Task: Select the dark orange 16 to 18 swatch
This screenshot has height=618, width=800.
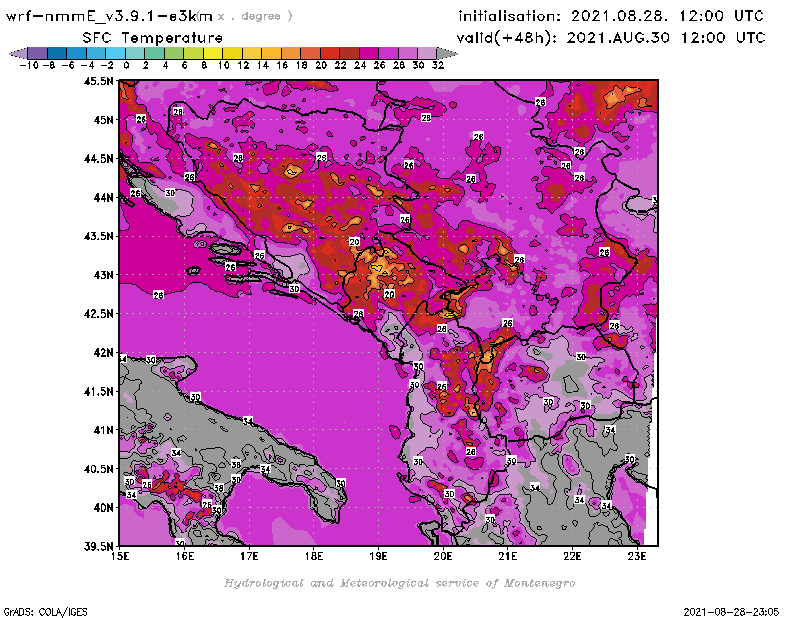Action: point(290,54)
